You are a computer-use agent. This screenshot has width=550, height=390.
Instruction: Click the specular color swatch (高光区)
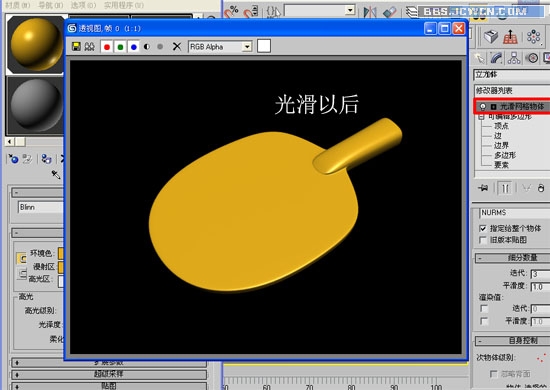tap(61, 281)
